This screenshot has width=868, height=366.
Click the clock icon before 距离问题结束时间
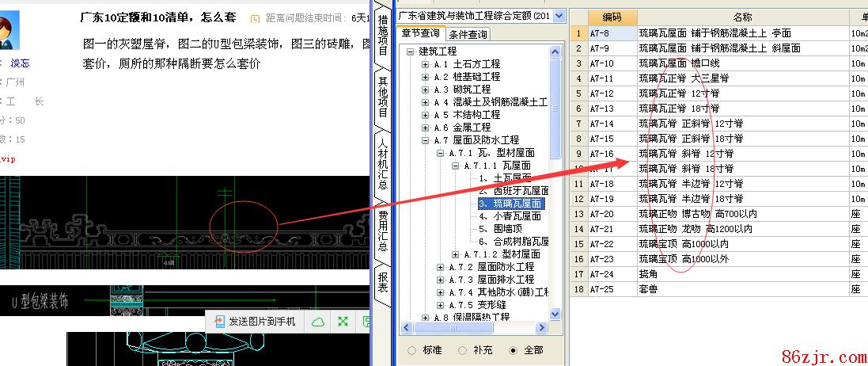[x=255, y=18]
